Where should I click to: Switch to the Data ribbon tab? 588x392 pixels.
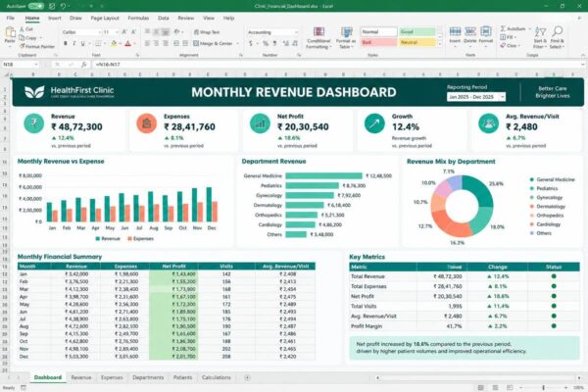coord(163,18)
